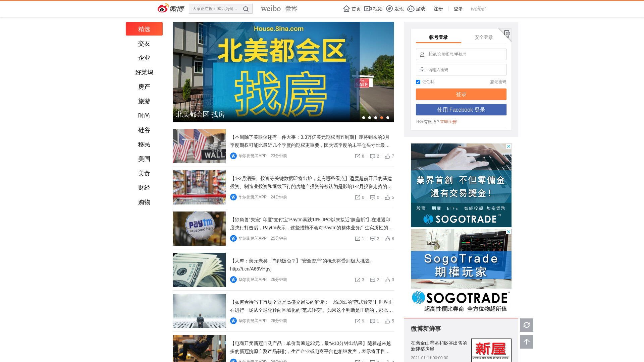Open the dollar bills thumbnail
Image resolution: width=644 pixels, height=362 pixels.
click(x=199, y=270)
